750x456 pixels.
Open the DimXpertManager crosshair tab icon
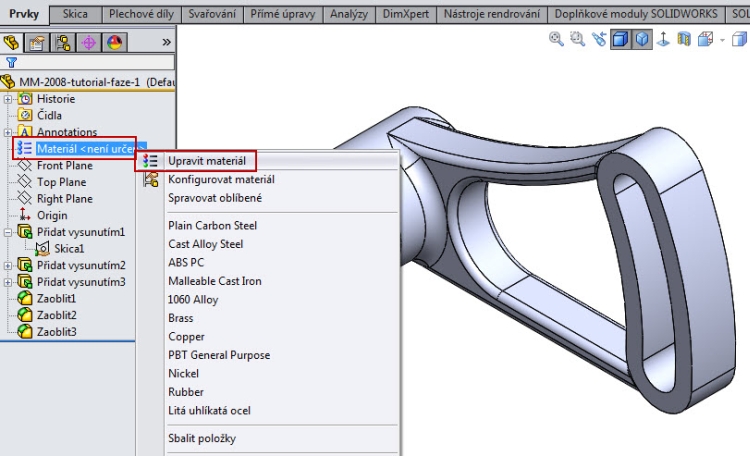88,43
